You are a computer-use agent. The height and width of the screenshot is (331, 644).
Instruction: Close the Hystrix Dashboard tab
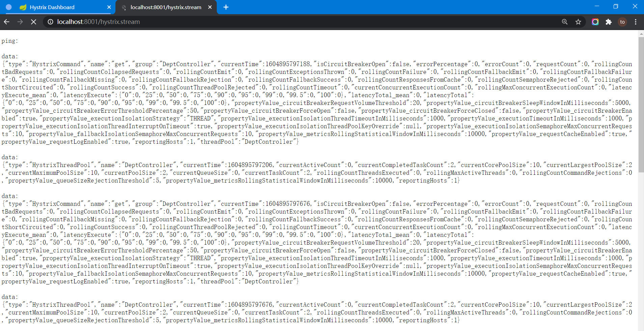109,7
